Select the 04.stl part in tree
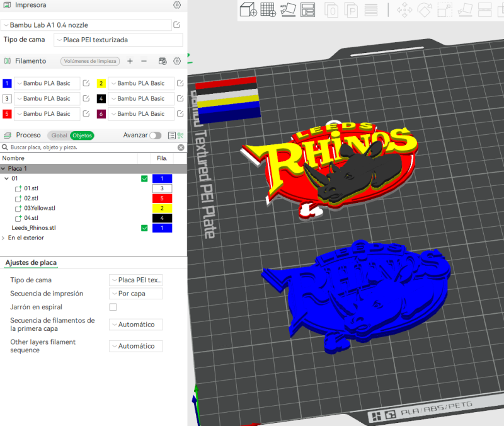The height and width of the screenshot is (426, 504). pyautogui.click(x=31, y=218)
